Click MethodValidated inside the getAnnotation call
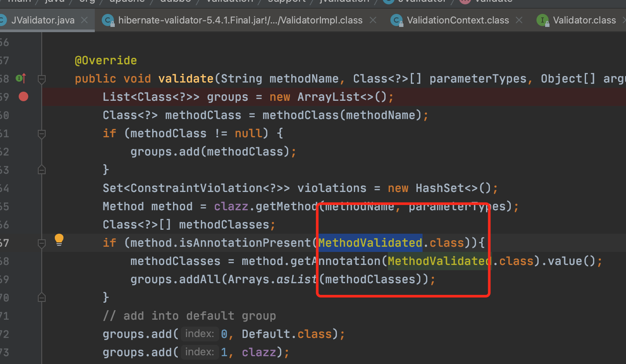This screenshot has height=364, width=626. click(x=440, y=261)
